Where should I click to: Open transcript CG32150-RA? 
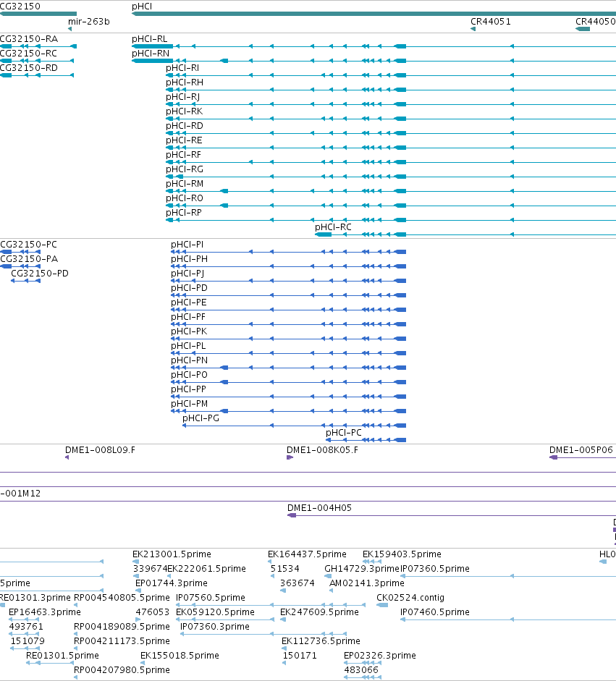29,38
